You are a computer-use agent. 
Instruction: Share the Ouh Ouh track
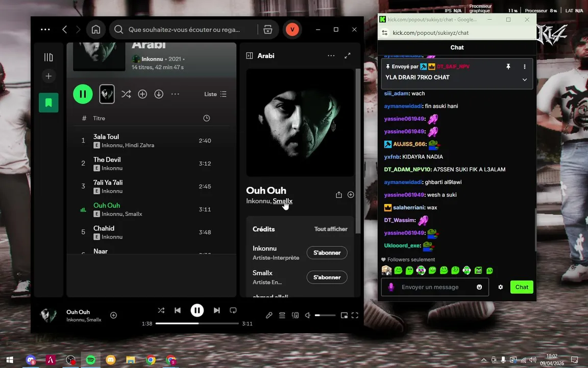coord(338,195)
